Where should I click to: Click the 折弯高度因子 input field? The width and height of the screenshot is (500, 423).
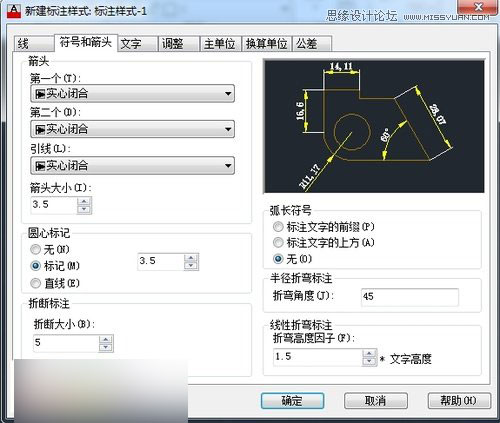point(318,357)
